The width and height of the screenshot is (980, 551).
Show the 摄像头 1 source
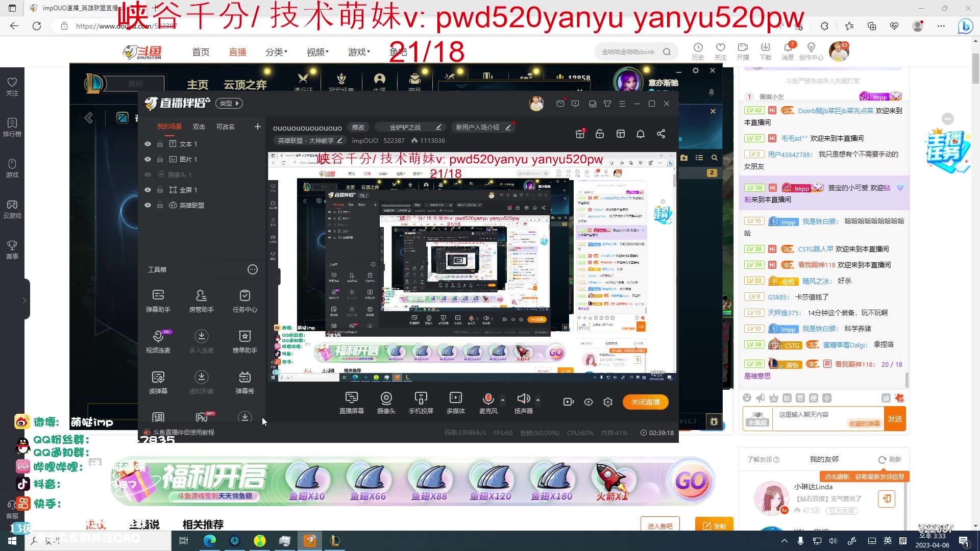148,174
